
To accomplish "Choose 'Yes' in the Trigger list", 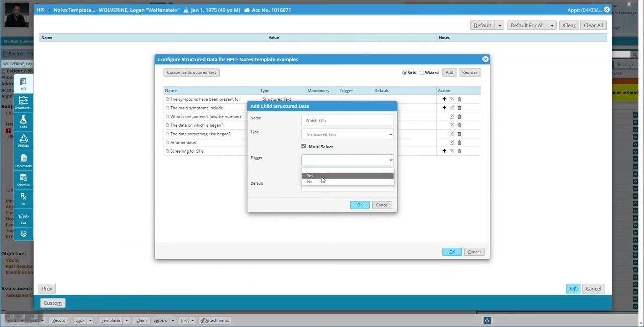I will point(348,176).
